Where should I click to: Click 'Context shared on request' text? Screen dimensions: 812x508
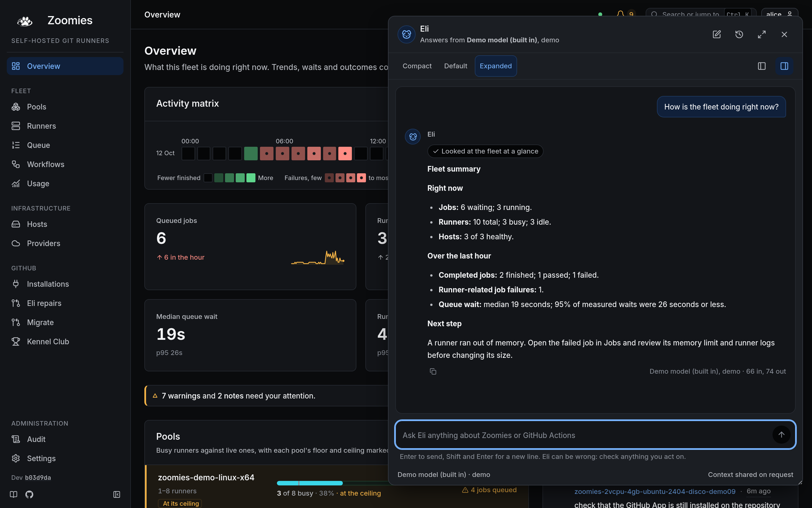[x=750, y=474]
